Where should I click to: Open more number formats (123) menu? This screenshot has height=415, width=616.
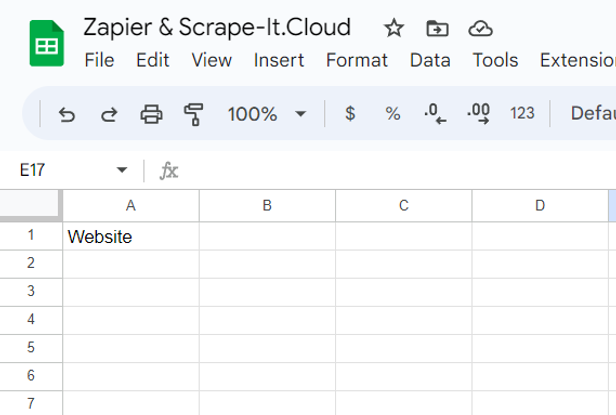coord(522,114)
